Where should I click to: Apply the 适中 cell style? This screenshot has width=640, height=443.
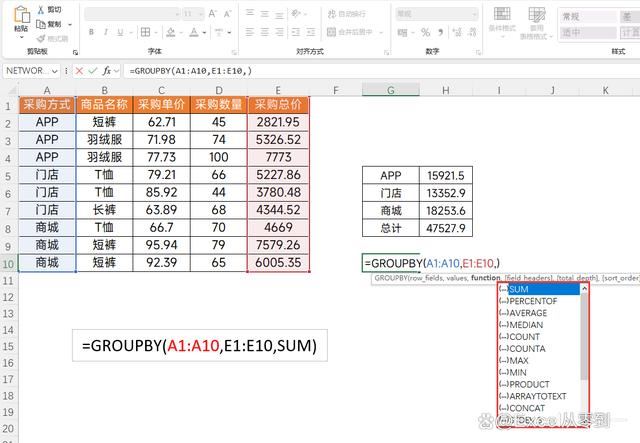click(587, 33)
